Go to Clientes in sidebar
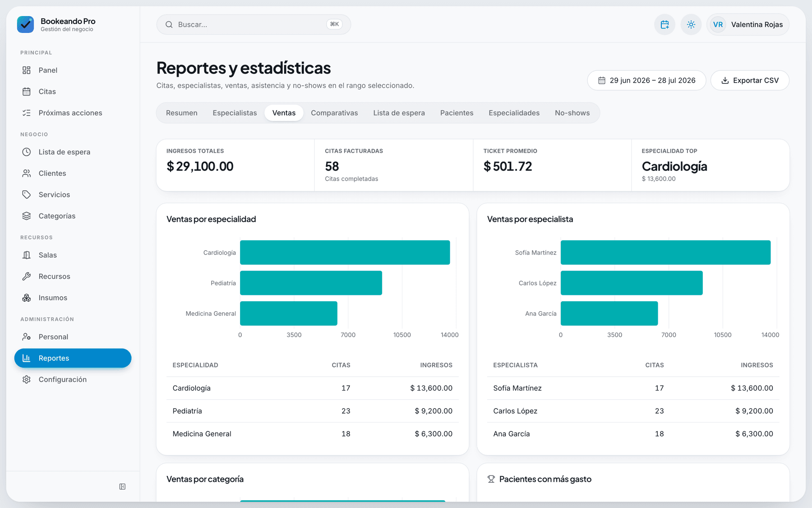 click(73, 173)
